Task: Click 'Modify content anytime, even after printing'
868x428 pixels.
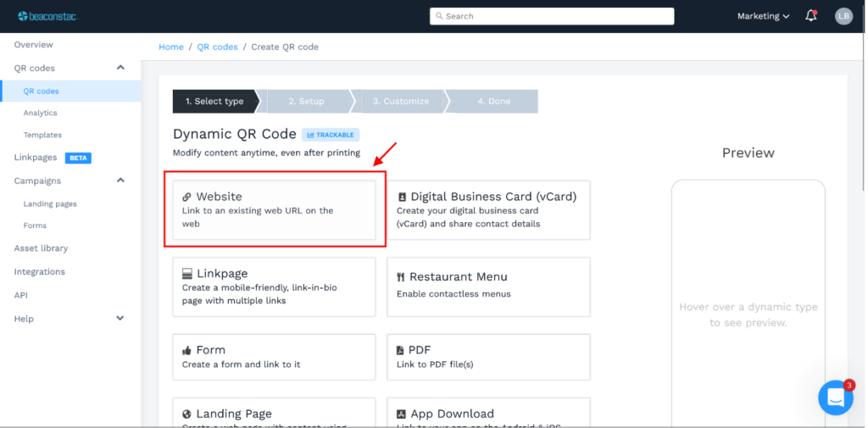Action: [266, 153]
